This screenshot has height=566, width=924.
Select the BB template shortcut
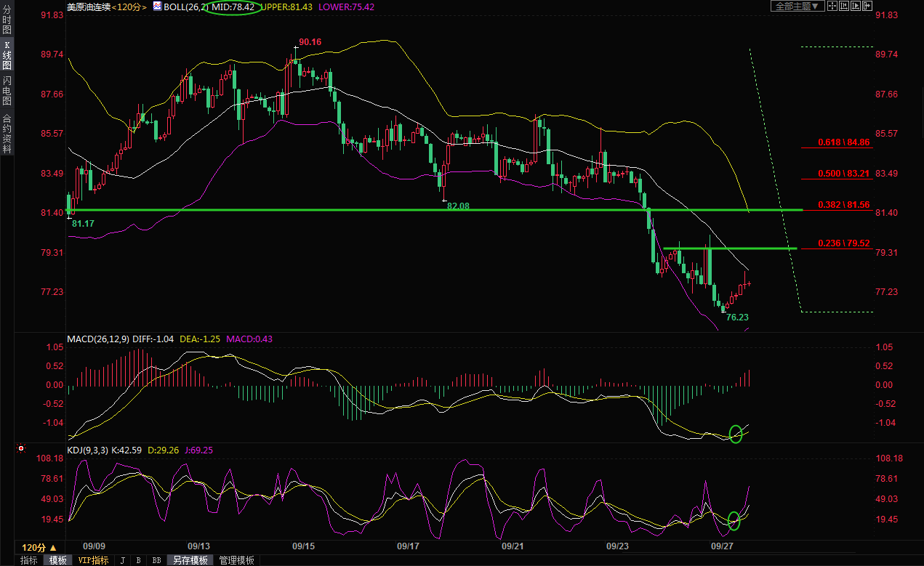(156, 560)
